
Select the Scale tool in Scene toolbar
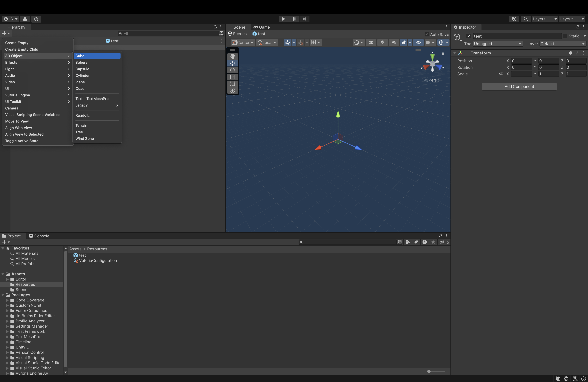pyautogui.click(x=232, y=77)
